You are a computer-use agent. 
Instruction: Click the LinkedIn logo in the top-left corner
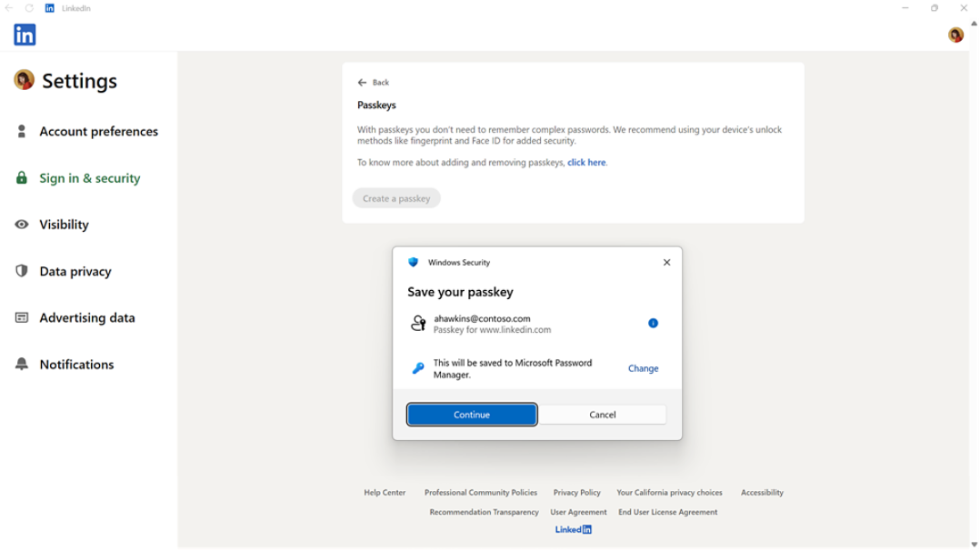[x=24, y=34]
